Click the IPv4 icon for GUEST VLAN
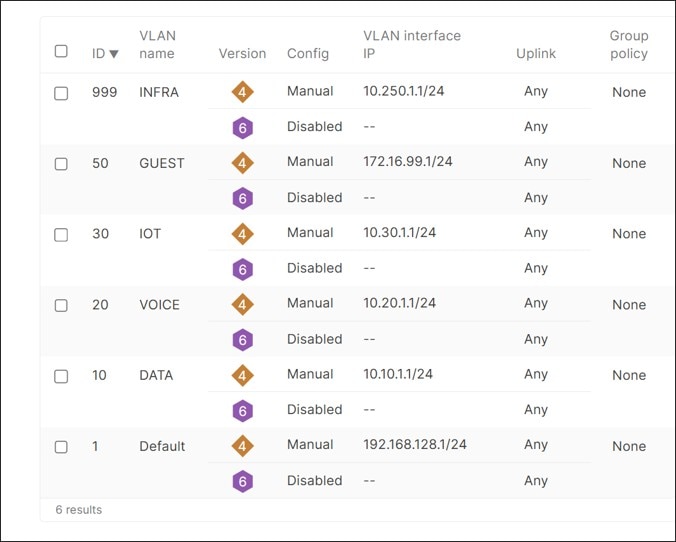This screenshot has width=676, height=542. tap(242, 163)
